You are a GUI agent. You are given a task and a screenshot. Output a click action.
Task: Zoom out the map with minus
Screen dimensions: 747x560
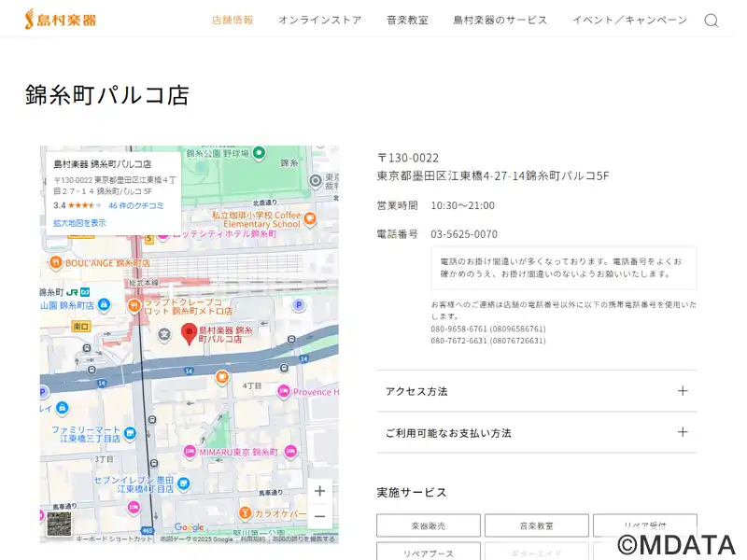pos(320,516)
